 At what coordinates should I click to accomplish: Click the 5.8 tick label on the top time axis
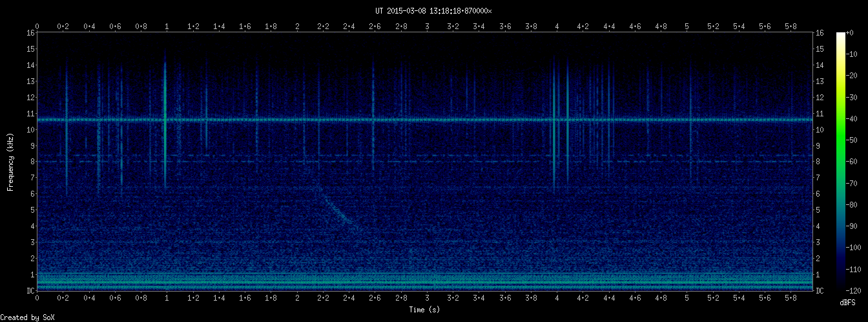coord(790,27)
